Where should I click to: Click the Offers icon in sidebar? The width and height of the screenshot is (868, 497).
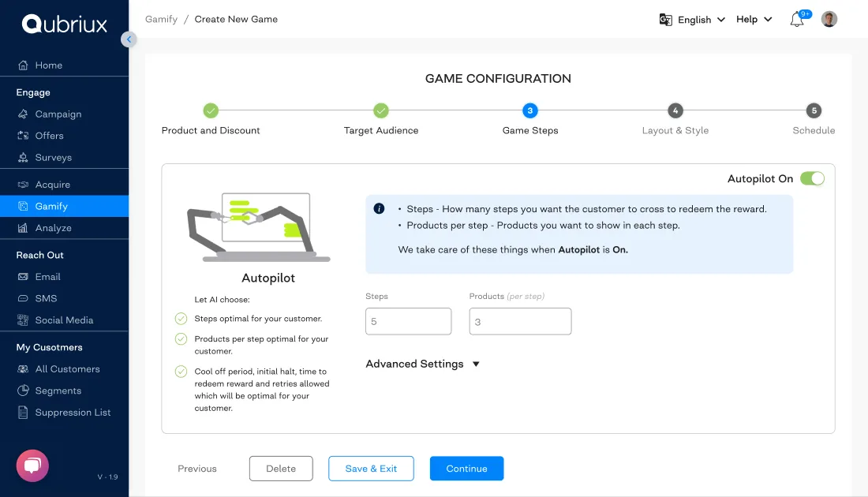click(23, 136)
